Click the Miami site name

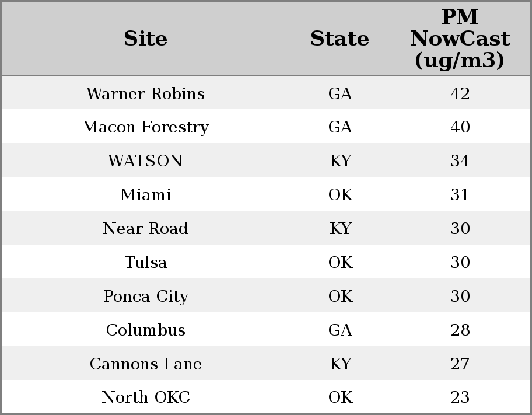(145, 195)
